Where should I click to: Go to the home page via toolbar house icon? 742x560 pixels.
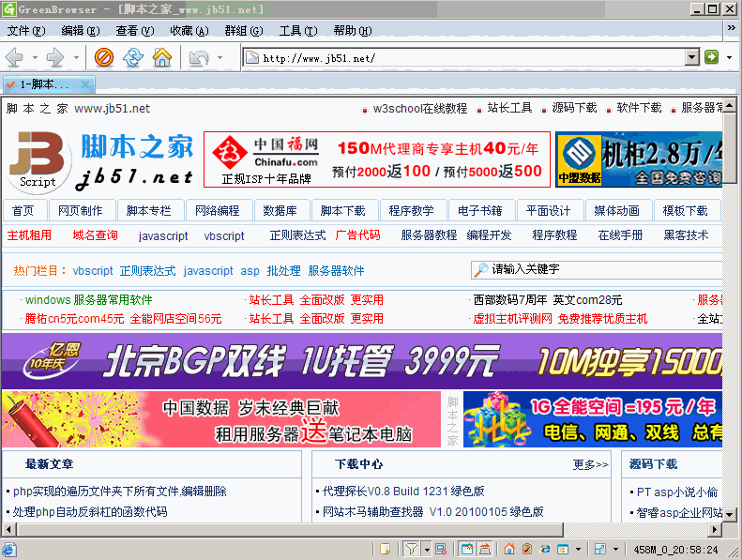pos(162,58)
